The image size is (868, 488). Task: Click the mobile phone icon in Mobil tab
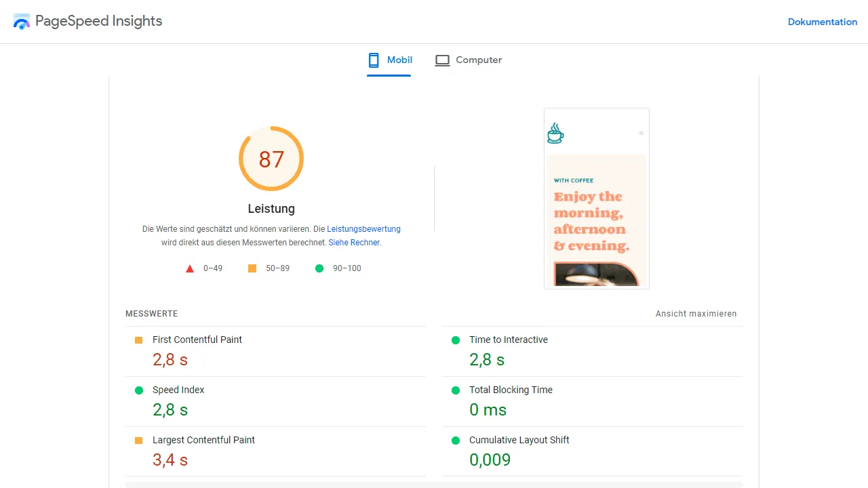point(374,60)
